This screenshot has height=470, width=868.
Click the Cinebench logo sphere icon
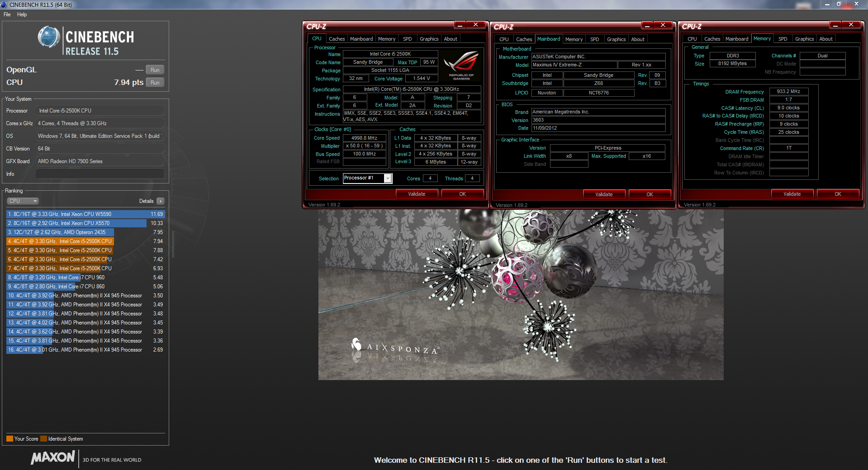pos(49,38)
